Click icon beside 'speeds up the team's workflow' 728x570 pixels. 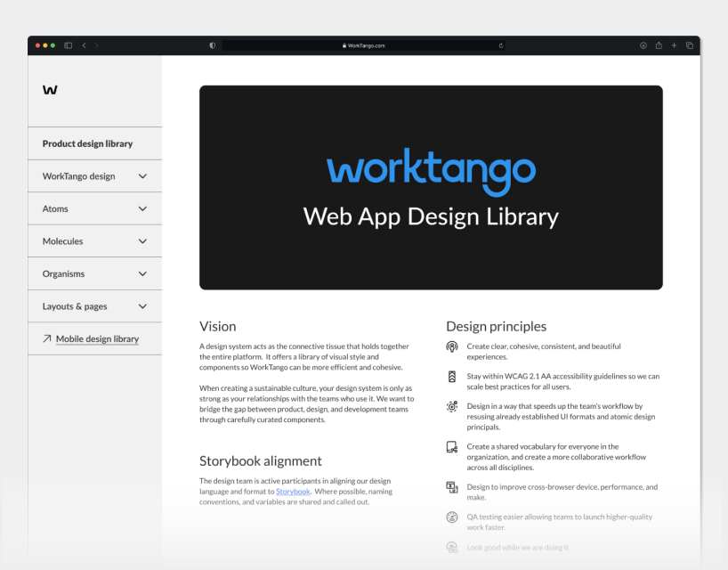(452, 406)
